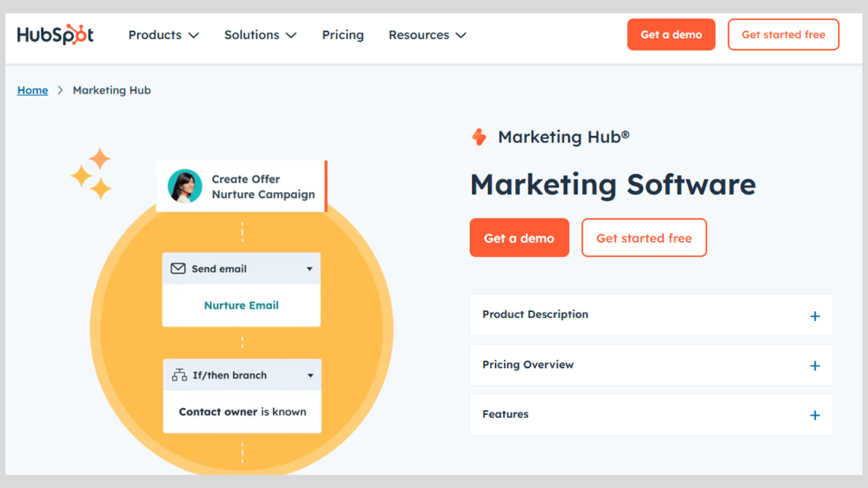Click the Create Offer Nurture Campaign text
This screenshot has width=868, height=488.
click(x=263, y=187)
